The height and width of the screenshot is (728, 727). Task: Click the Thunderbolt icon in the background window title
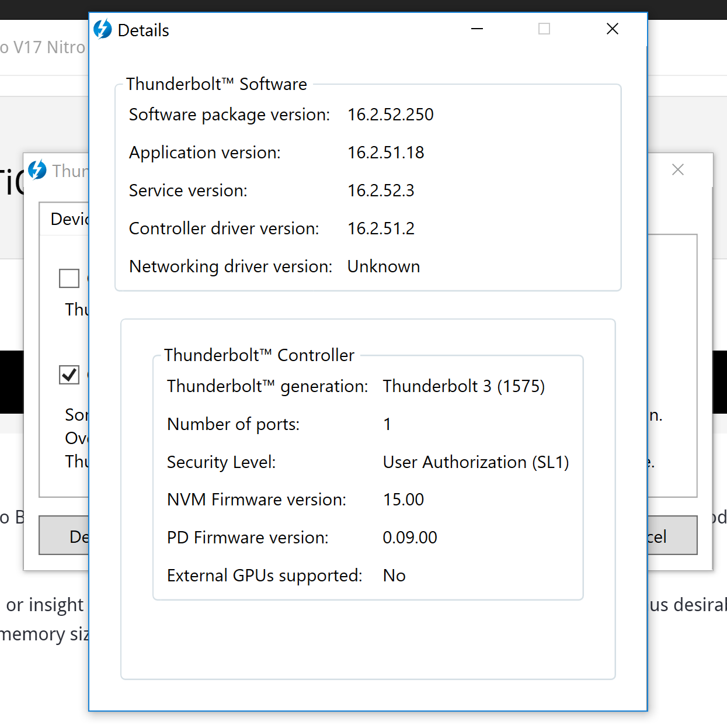(37, 170)
